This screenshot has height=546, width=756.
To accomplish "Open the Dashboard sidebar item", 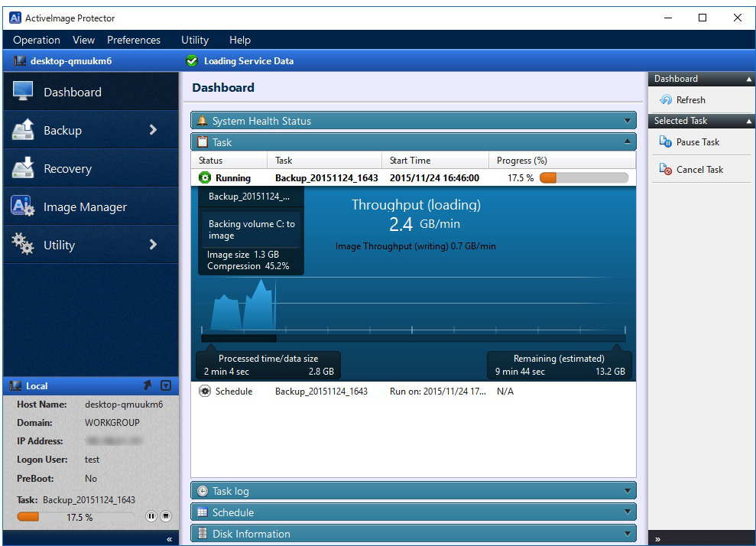I will [91, 92].
